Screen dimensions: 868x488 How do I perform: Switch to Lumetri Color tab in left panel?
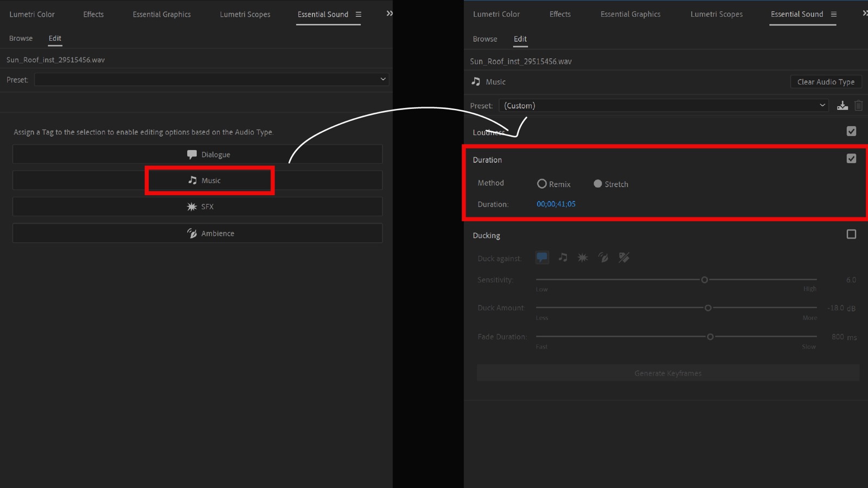tap(32, 14)
